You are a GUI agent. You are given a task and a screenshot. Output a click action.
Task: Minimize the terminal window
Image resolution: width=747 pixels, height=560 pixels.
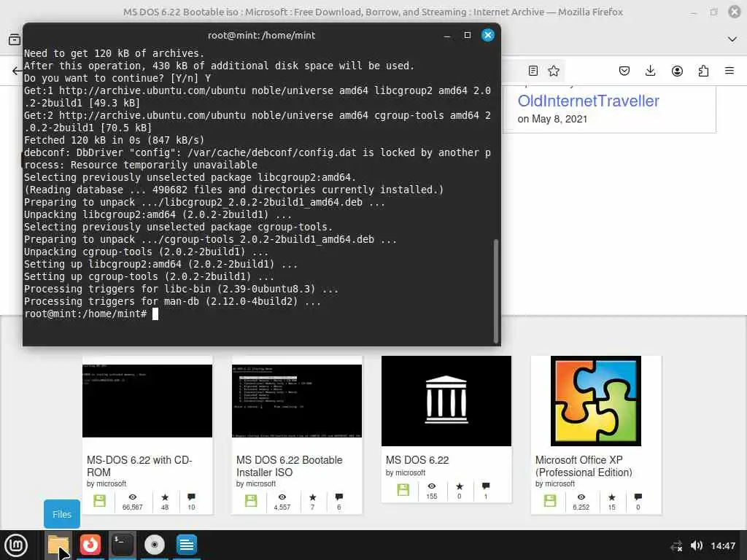click(x=447, y=36)
